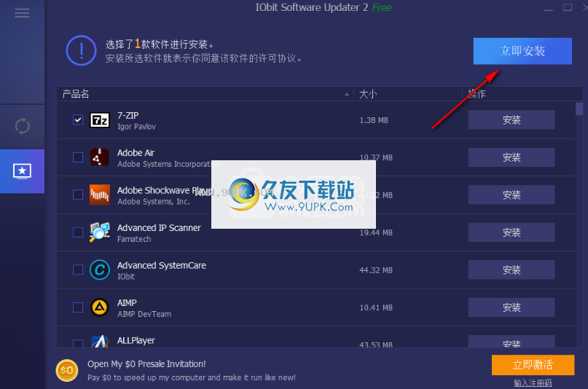Click the AIMP product name
Image resolution: width=588 pixels, height=389 pixels.
[x=127, y=303]
